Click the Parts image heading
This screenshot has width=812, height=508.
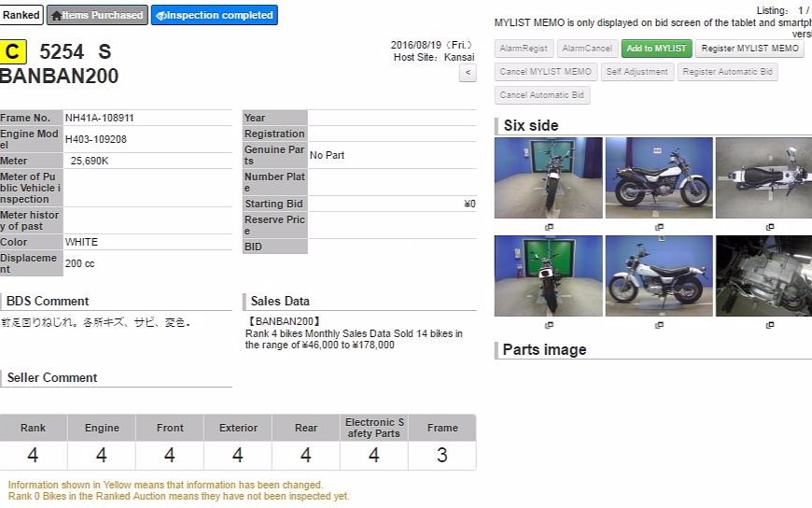click(x=544, y=349)
